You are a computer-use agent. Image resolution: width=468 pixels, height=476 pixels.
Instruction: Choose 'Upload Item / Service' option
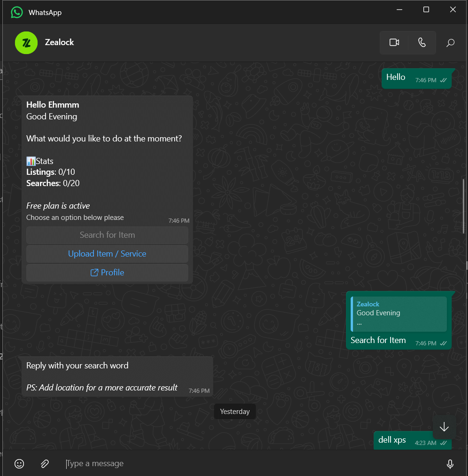point(107,254)
